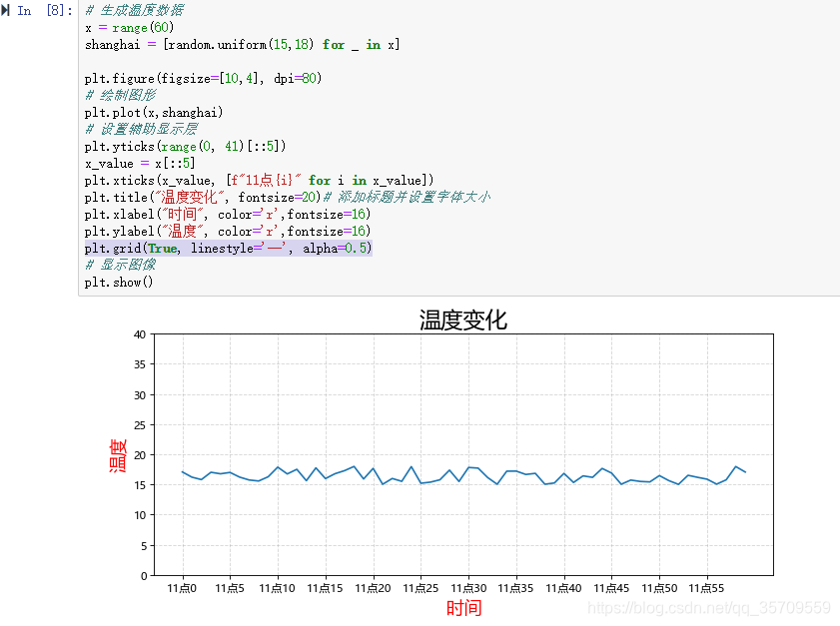Click the x-axis tick label 11点35
Image resolution: width=840 pixels, height=626 pixels.
pos(516,588)
